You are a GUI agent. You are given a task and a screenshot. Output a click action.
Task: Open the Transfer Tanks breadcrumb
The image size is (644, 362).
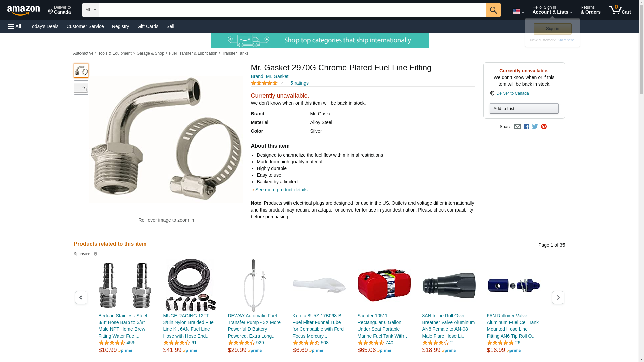tap(235, 53)
